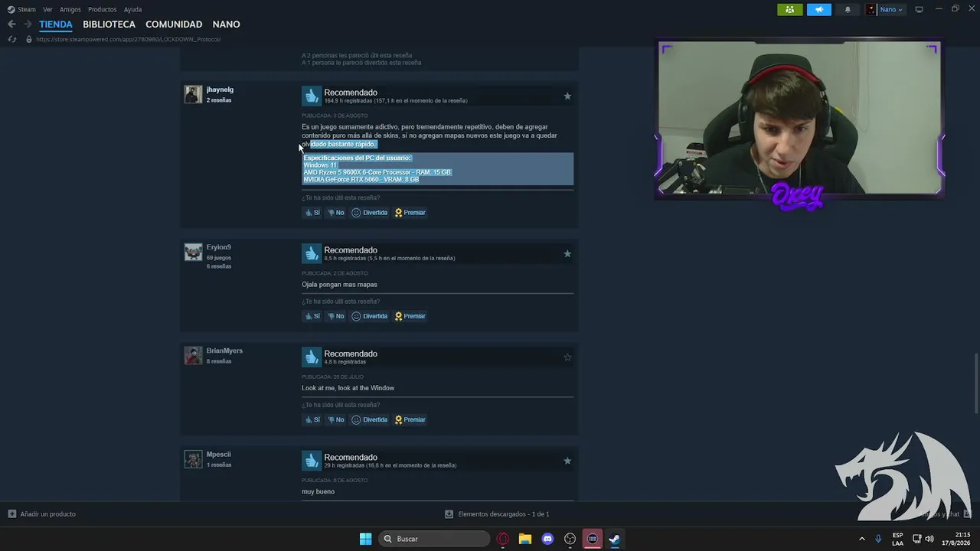
Task: Click the volume icon in system tray
Action: point(929,539)
